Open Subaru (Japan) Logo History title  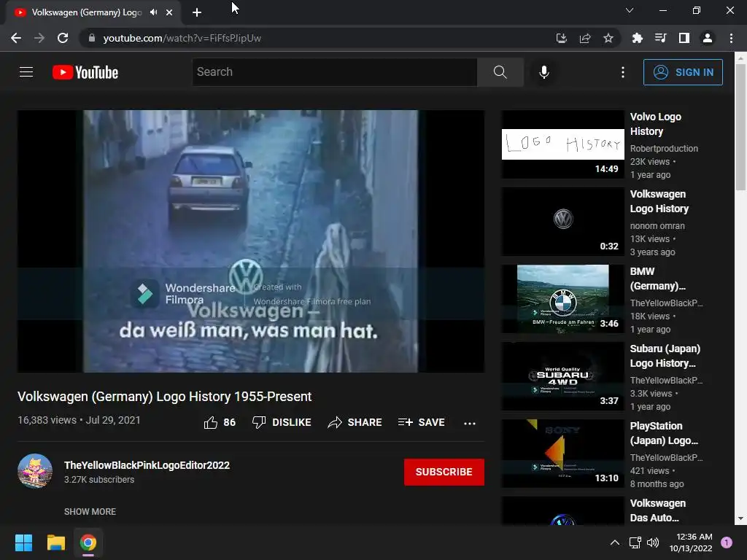click(x=665, y=356)
